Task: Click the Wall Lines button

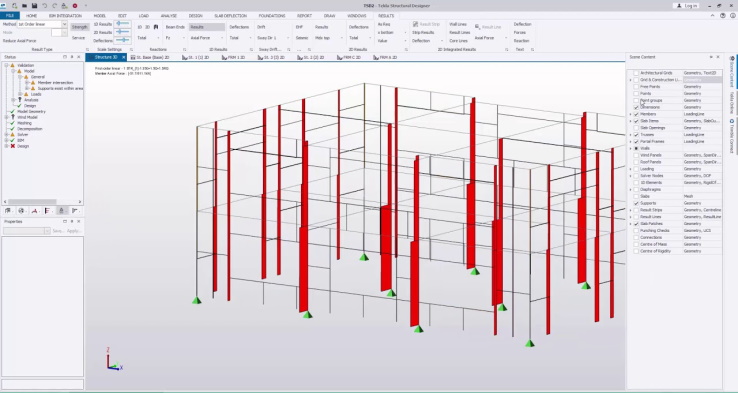Action: (x=457, y=24)
